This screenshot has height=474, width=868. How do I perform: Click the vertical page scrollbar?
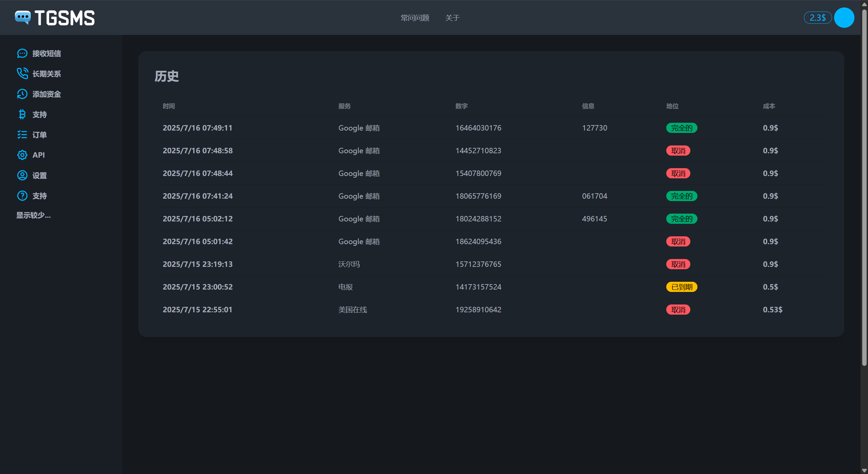click(864, 186)
